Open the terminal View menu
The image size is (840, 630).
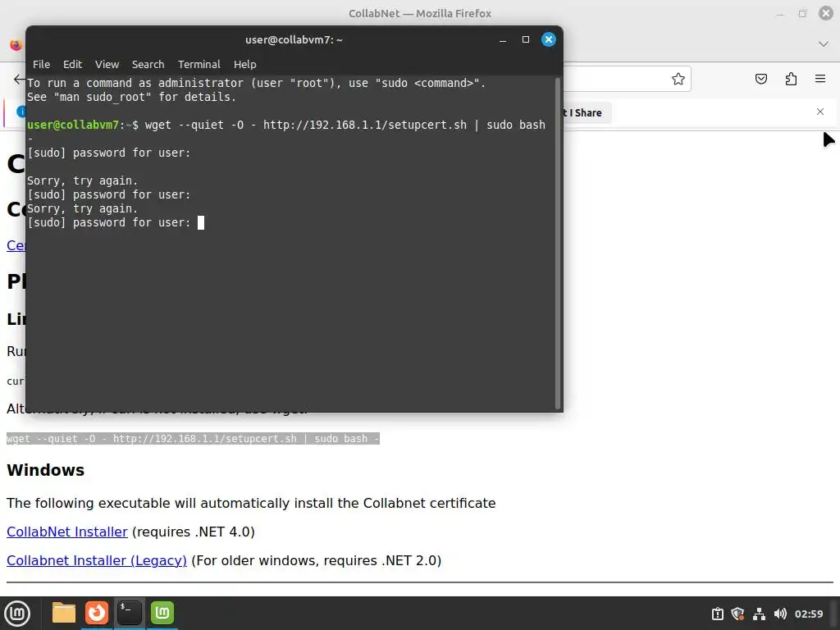click(107, 64)
